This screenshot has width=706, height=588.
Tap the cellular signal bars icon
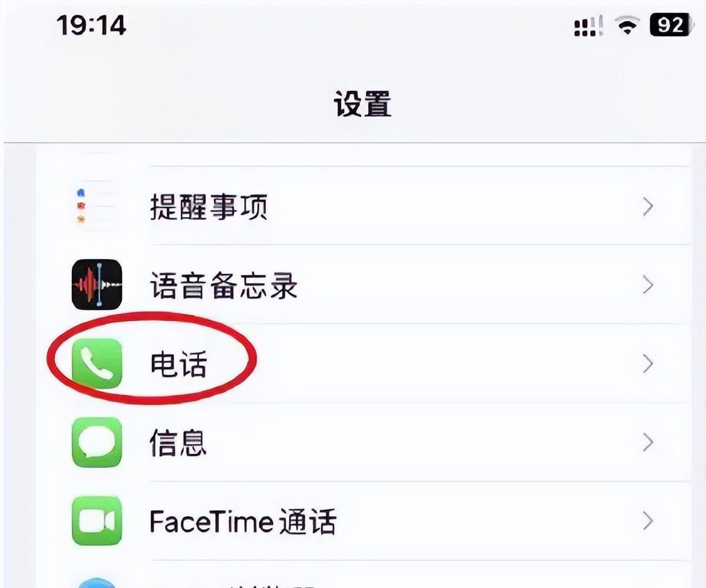click(x=589, y=26)
